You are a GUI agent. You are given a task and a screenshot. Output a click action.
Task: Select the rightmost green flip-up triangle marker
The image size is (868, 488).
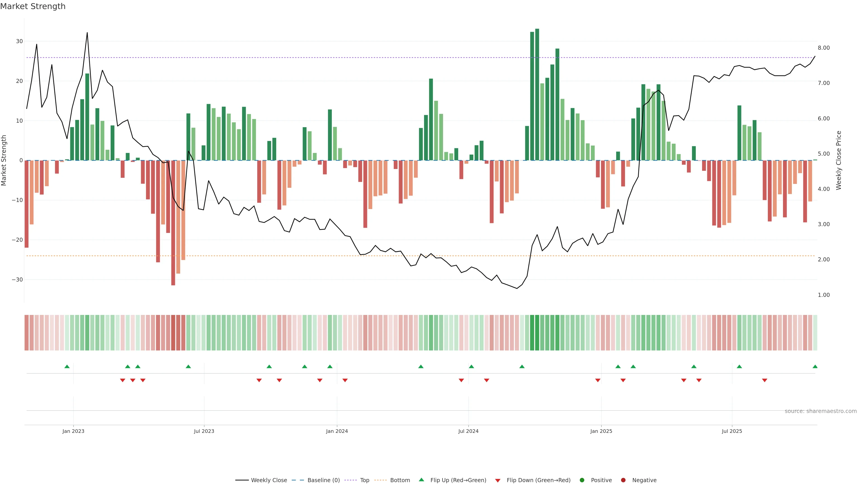pyautogui.click(x=815, y=366)
